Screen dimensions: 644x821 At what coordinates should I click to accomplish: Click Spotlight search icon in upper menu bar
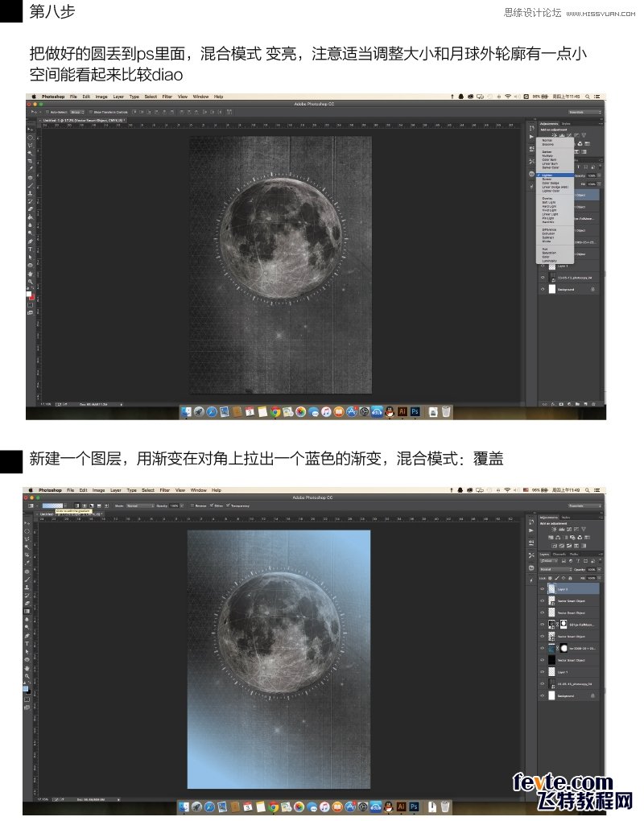[588, 97]
